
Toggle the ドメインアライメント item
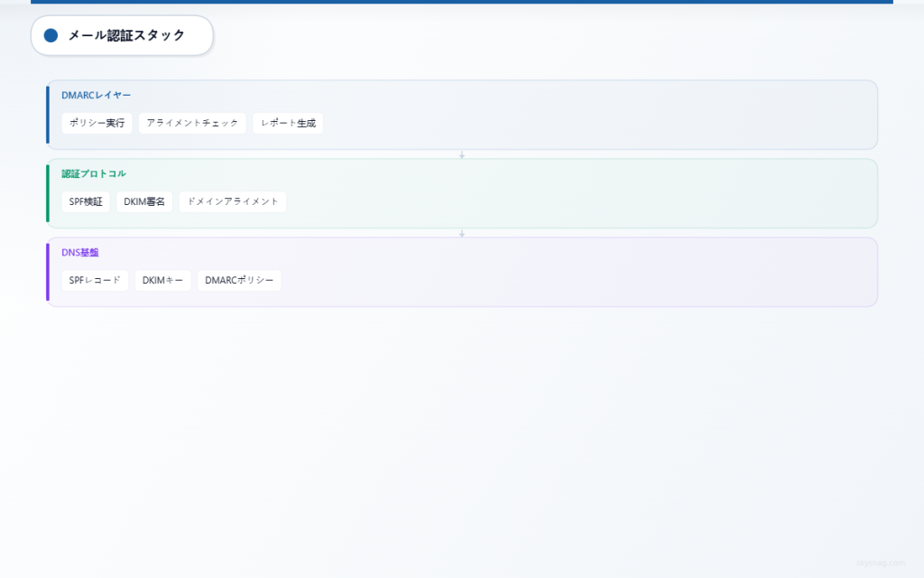233,201
